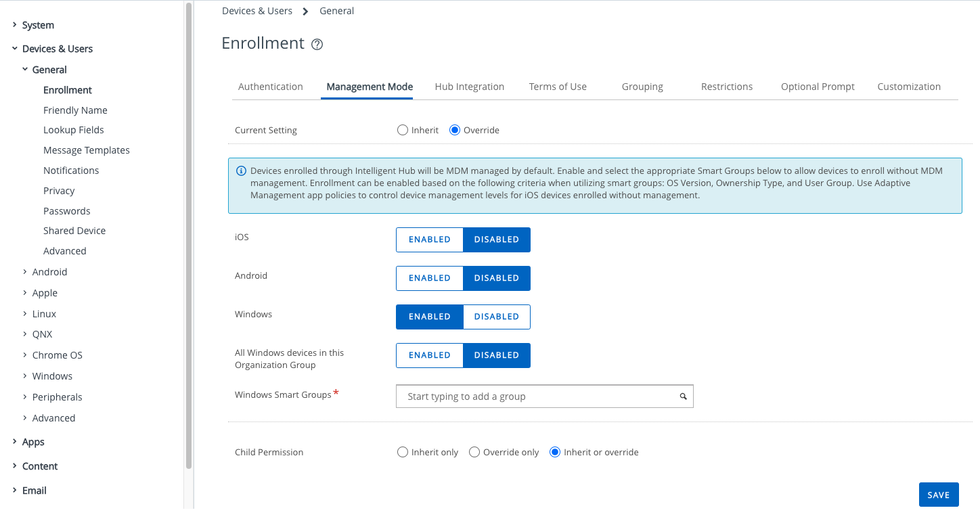
Task: Expand the System section in sidebar
Action: click(15, 25)
